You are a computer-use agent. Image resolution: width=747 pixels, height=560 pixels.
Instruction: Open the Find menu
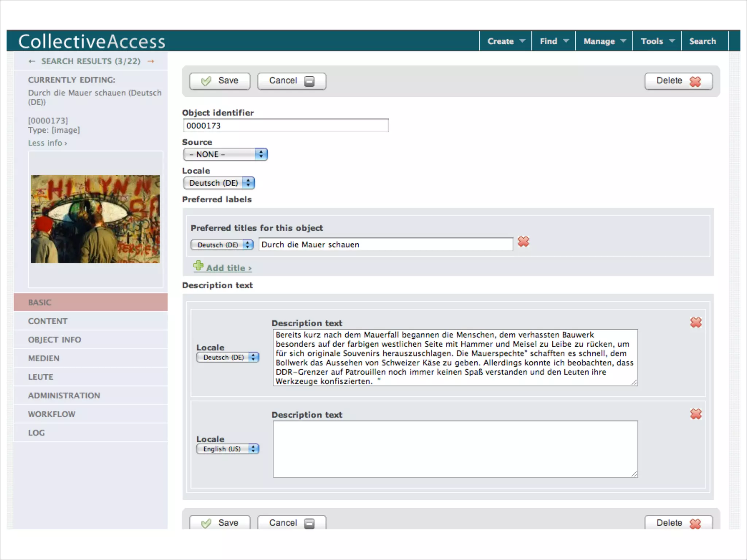pyautogui.click(x=554, y=41)
